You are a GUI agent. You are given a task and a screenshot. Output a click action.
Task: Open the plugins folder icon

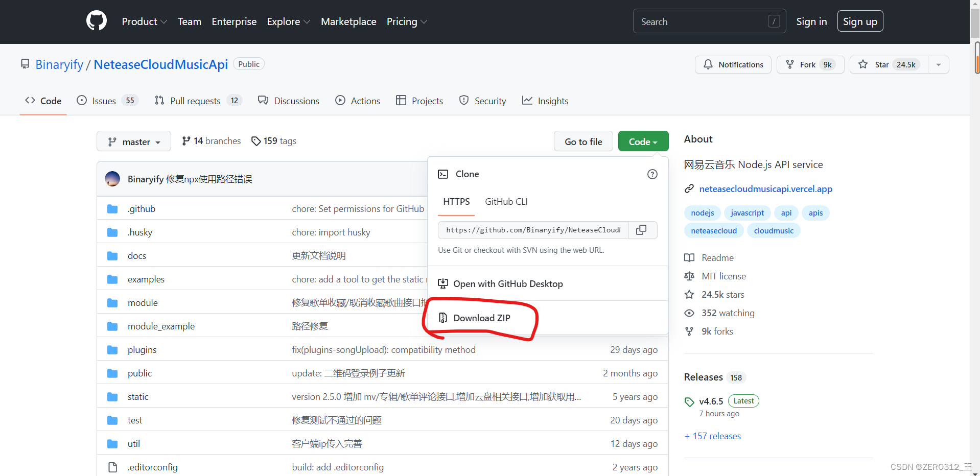pos(112,350)
